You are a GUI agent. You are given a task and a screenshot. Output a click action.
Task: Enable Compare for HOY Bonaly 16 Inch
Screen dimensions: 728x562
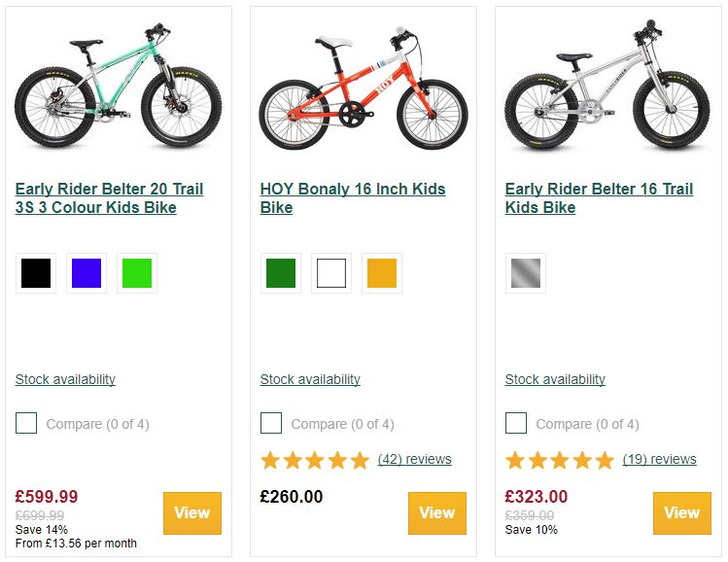(x=271, y=423)
